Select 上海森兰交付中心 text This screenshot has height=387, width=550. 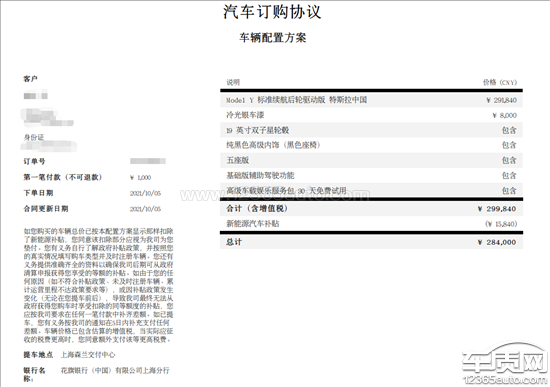pos(88,355)
